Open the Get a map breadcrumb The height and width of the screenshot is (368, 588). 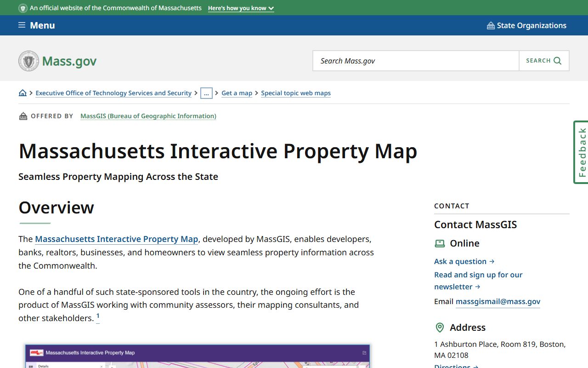[x=237, y=93]
